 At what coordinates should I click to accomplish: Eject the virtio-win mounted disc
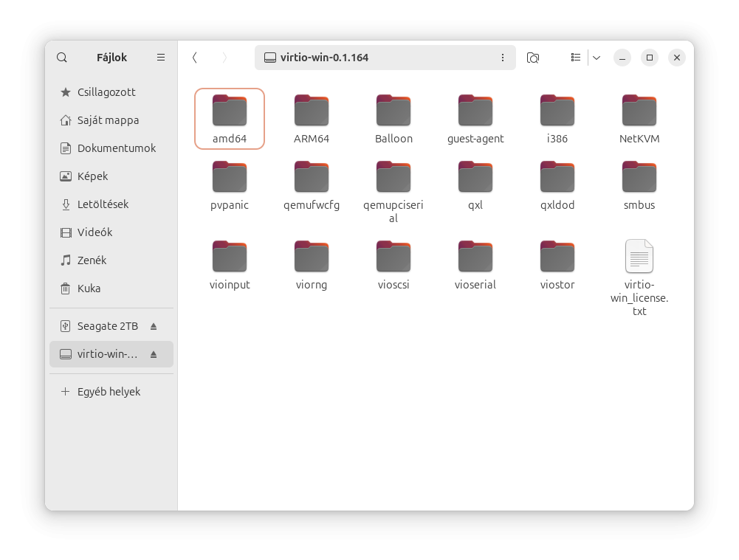click(x=154, y=354)
